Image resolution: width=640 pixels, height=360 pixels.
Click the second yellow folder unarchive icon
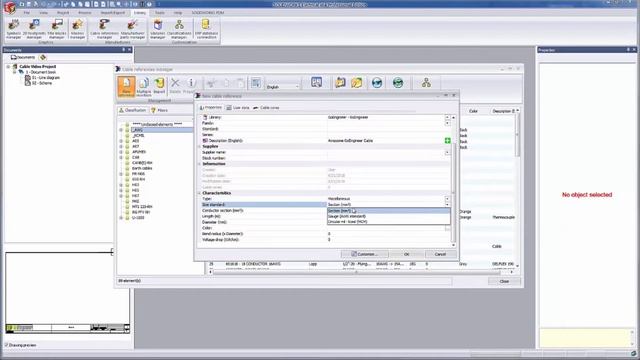point(357,83)
